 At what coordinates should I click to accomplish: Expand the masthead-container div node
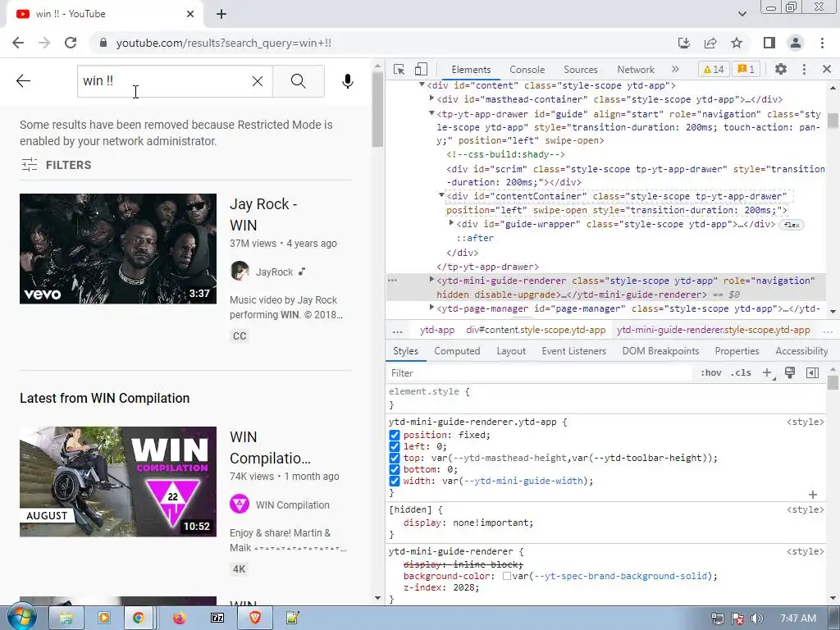tap(431, 98)
